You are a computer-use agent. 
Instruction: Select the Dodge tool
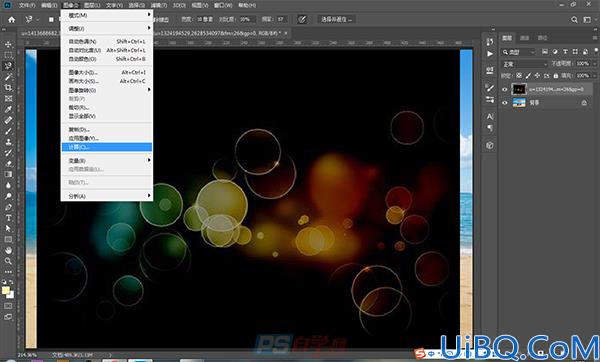click(8, 196)
